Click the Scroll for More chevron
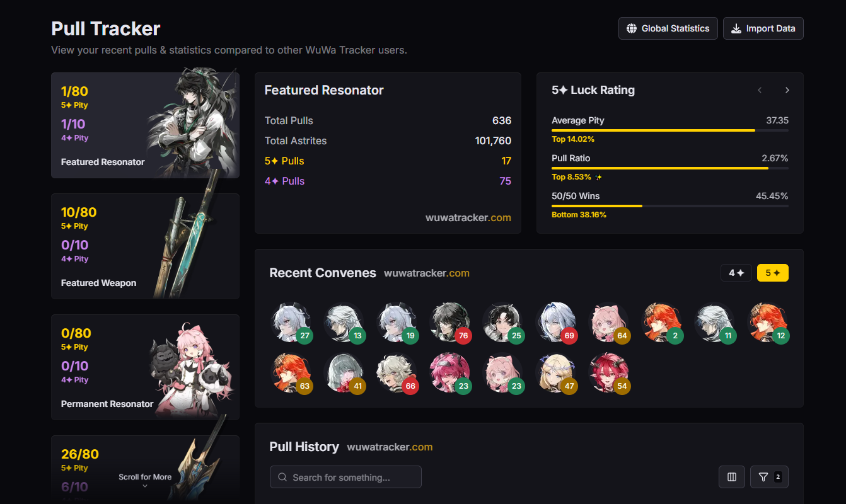The image size is (846, 504). 145,486
